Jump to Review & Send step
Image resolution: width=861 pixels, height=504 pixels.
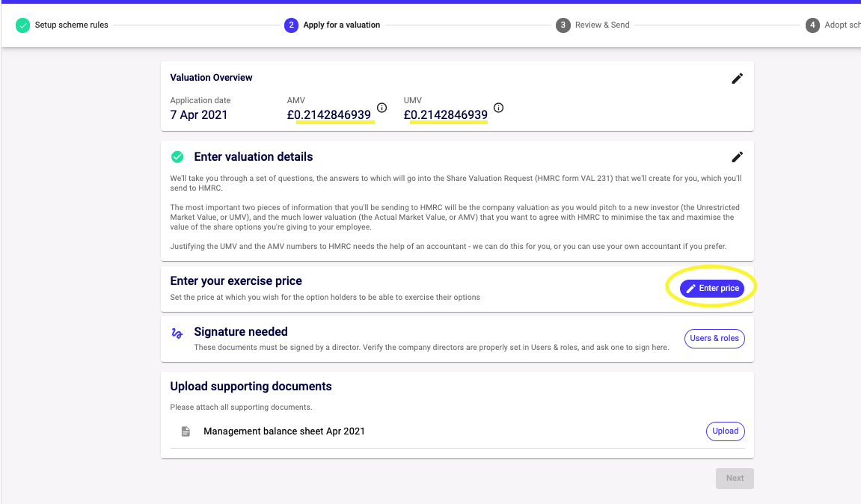click(602, 25)
